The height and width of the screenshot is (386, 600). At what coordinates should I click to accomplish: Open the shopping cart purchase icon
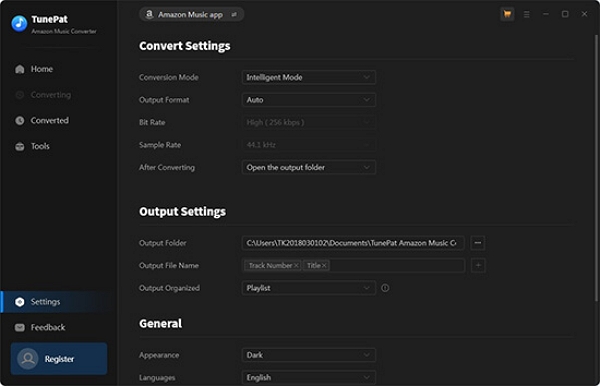pyautogui.click(x=507, y=14)
